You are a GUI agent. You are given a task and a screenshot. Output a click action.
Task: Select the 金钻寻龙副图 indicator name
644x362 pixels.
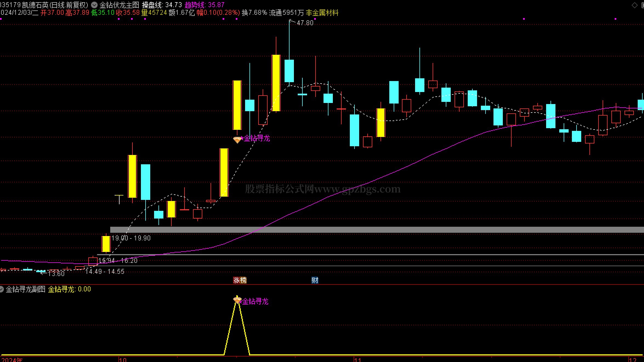point(25,289)
